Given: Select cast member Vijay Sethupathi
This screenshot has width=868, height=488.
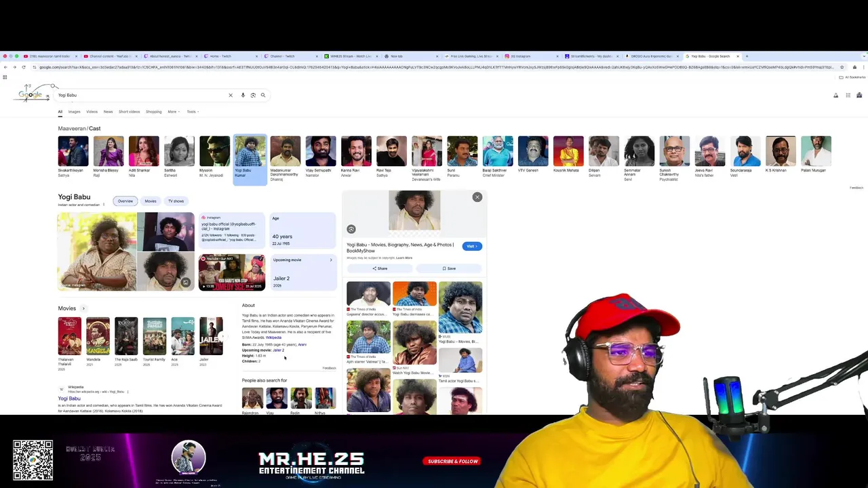Looking at the screenshot, I should click(321, 157).
